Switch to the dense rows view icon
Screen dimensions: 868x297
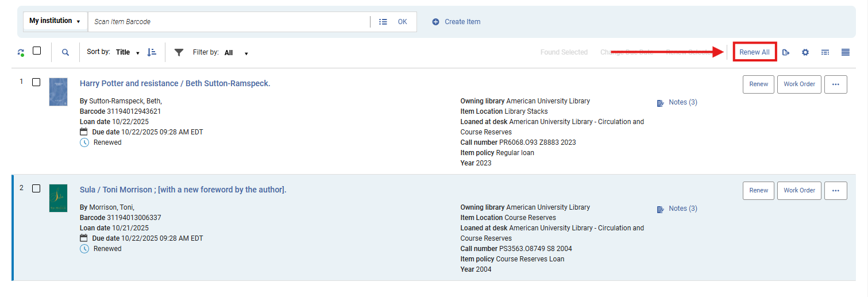[845, 52]
